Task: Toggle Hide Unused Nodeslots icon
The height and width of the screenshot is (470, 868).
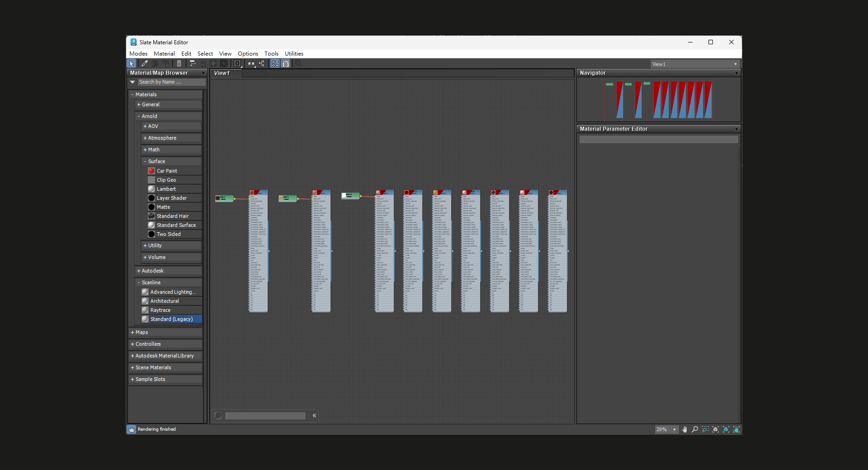Action: pos(203,64)
